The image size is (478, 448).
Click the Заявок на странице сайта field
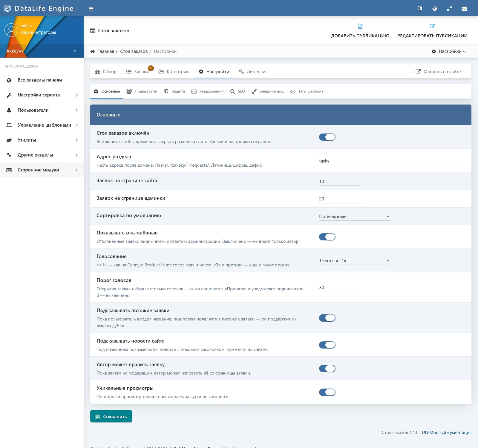pos(340,181)
